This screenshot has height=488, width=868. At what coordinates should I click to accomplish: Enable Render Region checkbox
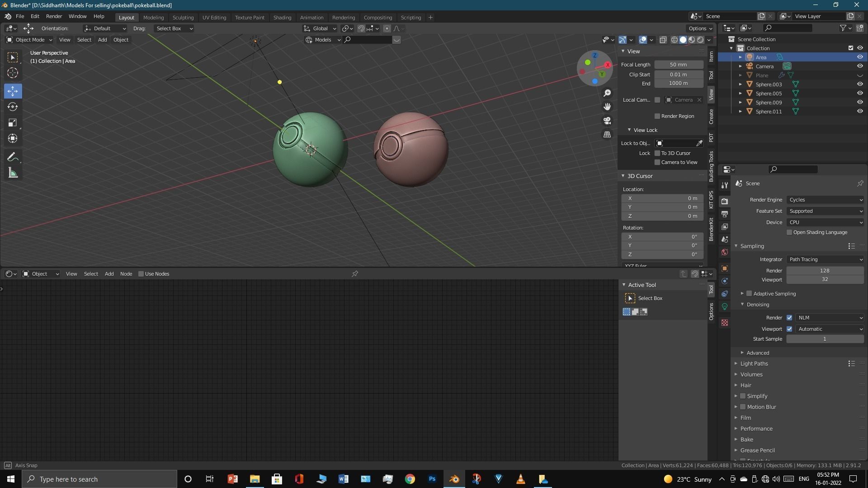coord(657,116)
